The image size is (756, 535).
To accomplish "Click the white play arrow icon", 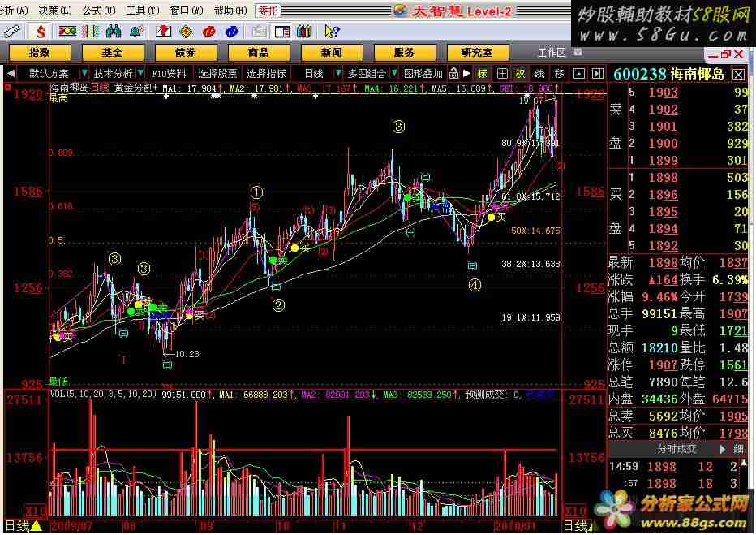I will [466, 73].
